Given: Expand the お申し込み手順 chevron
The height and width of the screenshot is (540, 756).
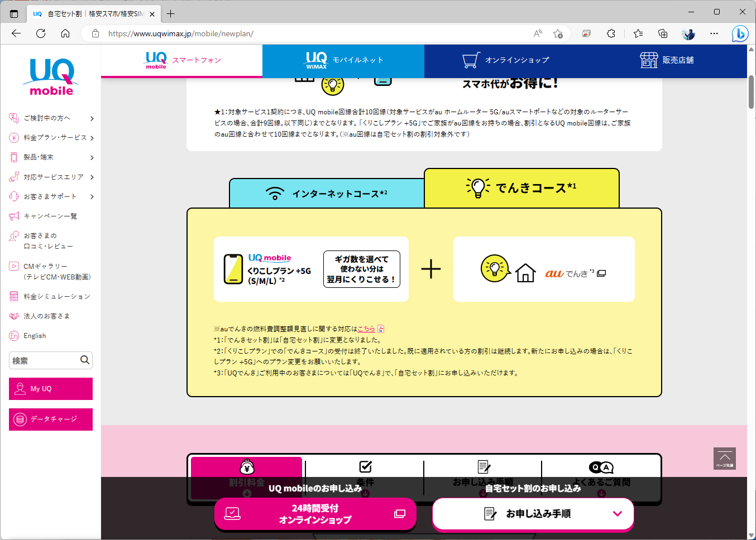Looking at the screenshot, I should (x=618, y=514).
